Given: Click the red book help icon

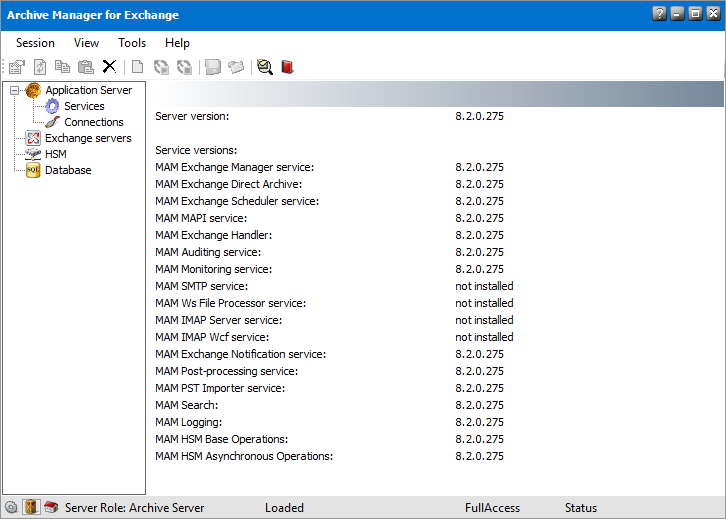Looking at the screenshot, I should point(288,67).
